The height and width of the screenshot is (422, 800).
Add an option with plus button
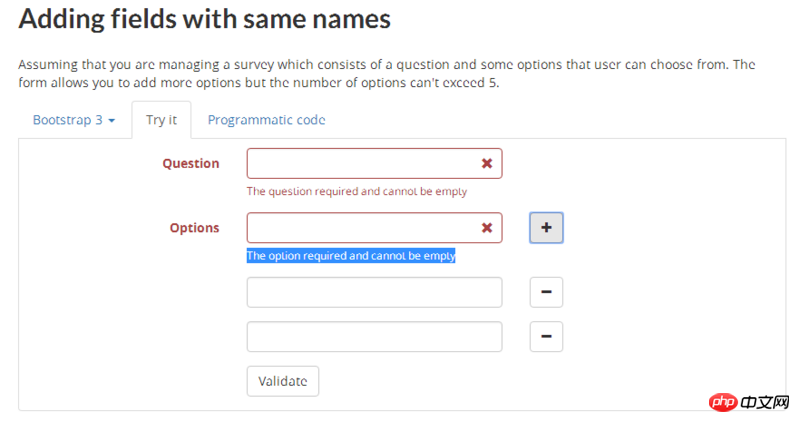point(546,228)
